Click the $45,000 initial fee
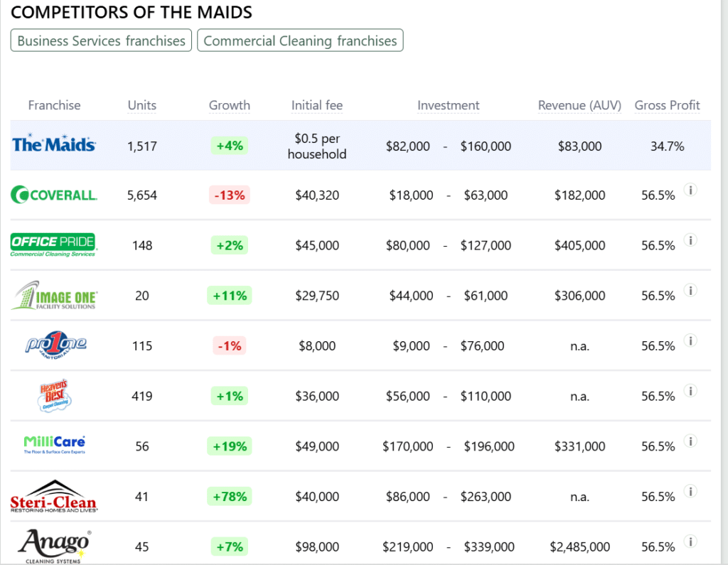 317,245
